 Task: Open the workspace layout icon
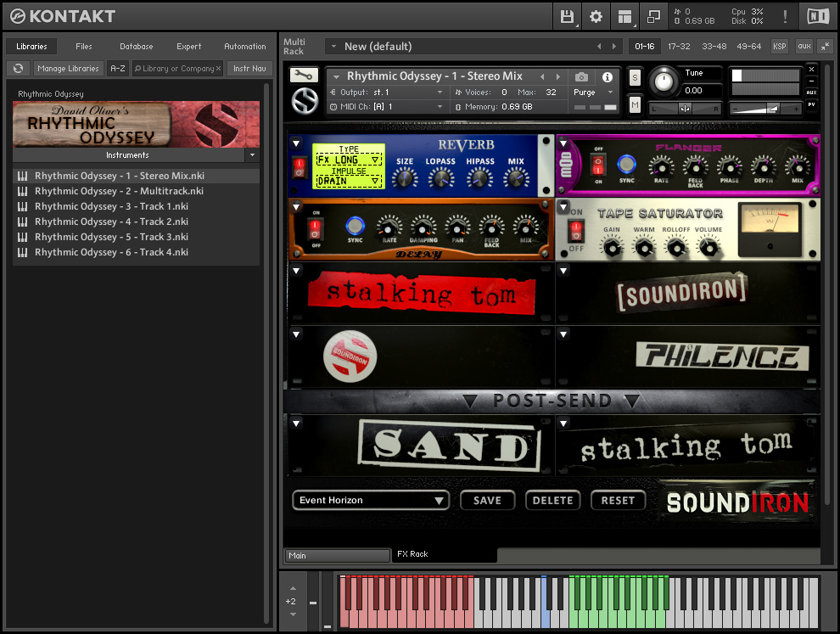click(x=624, y=16)
